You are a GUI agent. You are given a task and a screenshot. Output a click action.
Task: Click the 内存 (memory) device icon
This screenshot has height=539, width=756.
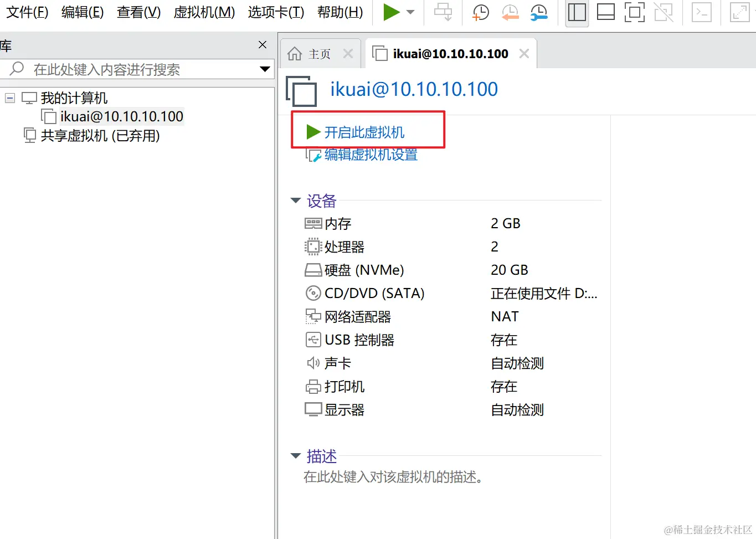313,223
